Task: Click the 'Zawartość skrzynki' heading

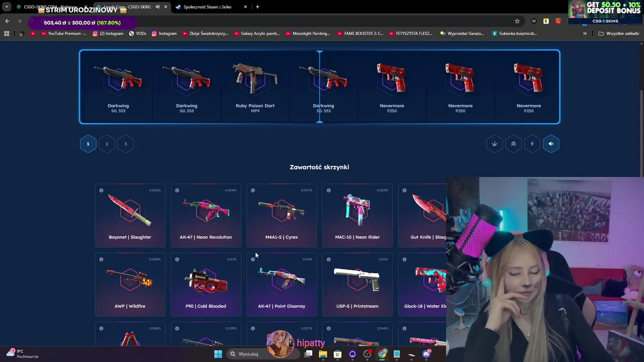Action: (x=319, y=167)
